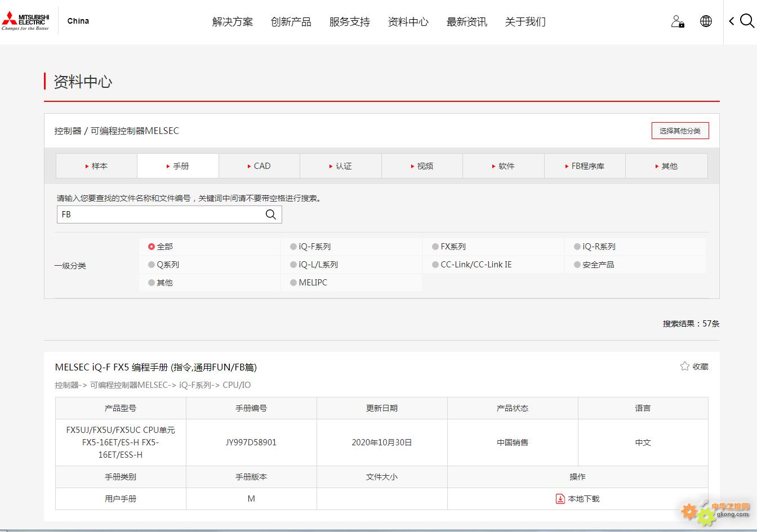Click the manual number JY997D58901
This screenshot has width=757, height=532.
[x=251, y=442]
